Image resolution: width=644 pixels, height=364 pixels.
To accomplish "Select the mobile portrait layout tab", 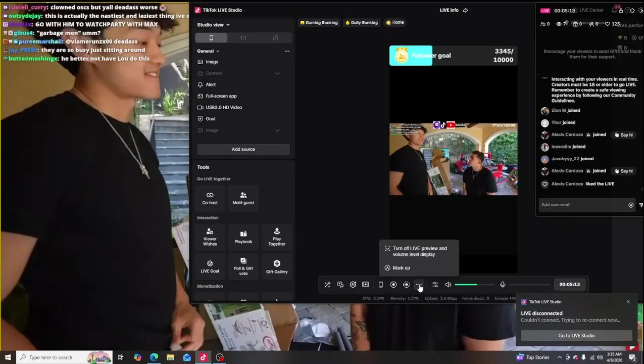I will [211, 38].
